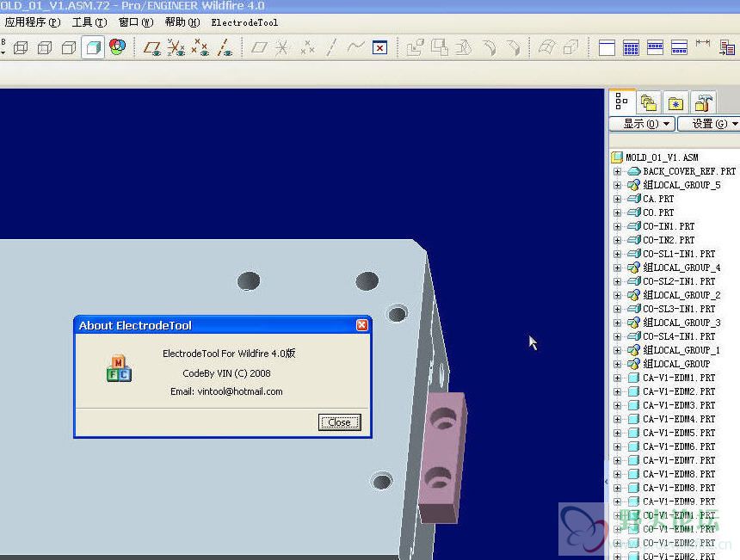740x560 pixels.
Task: Click Close in About ElectrodeTool dialog
Action: (339, 422)
